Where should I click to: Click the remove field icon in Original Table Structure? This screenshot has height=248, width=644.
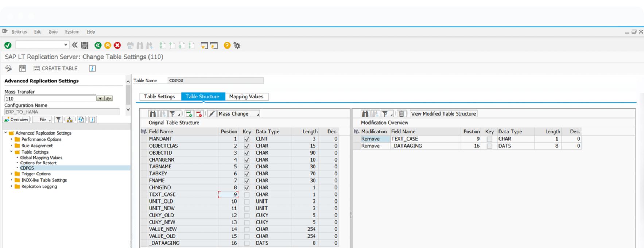[x=199, y=114]
